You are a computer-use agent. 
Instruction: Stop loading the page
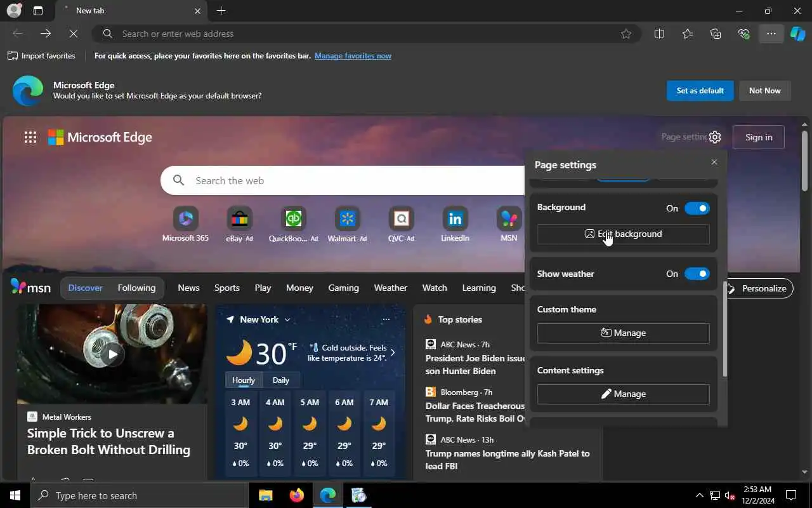(x=73, y=34)
